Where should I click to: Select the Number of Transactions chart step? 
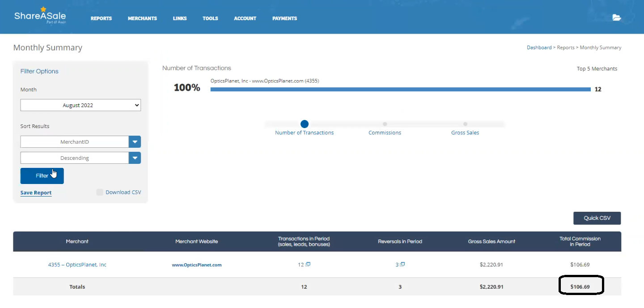tap(305, 124)
